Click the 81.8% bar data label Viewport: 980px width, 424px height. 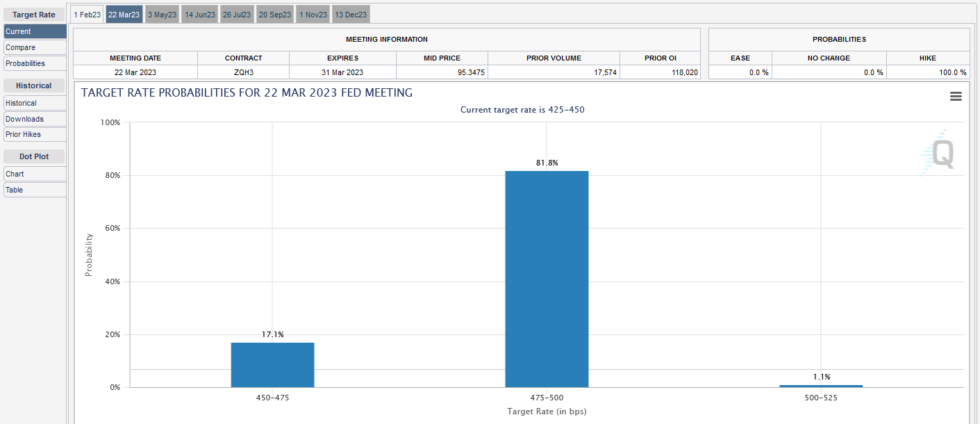(547, 163)
